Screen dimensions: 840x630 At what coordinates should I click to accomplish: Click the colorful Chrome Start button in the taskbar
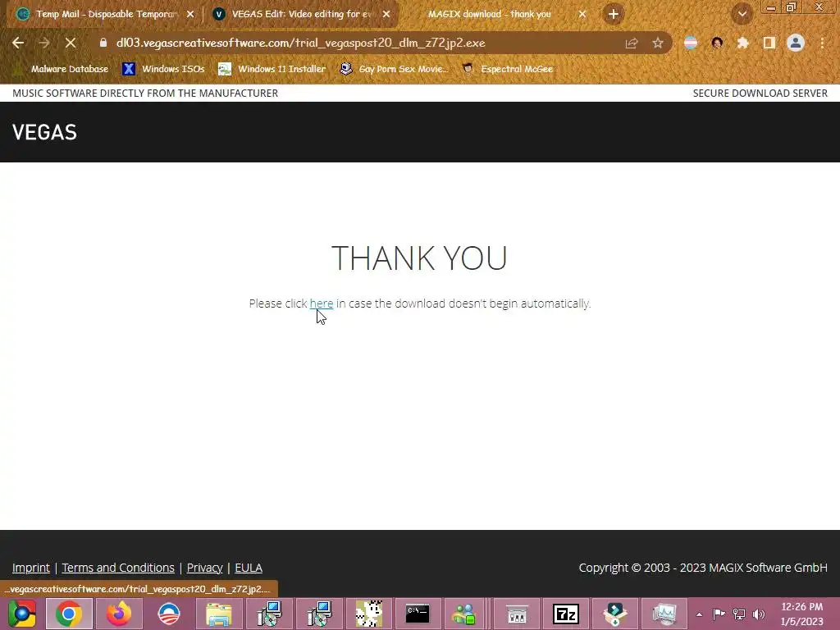coord(21,614)
